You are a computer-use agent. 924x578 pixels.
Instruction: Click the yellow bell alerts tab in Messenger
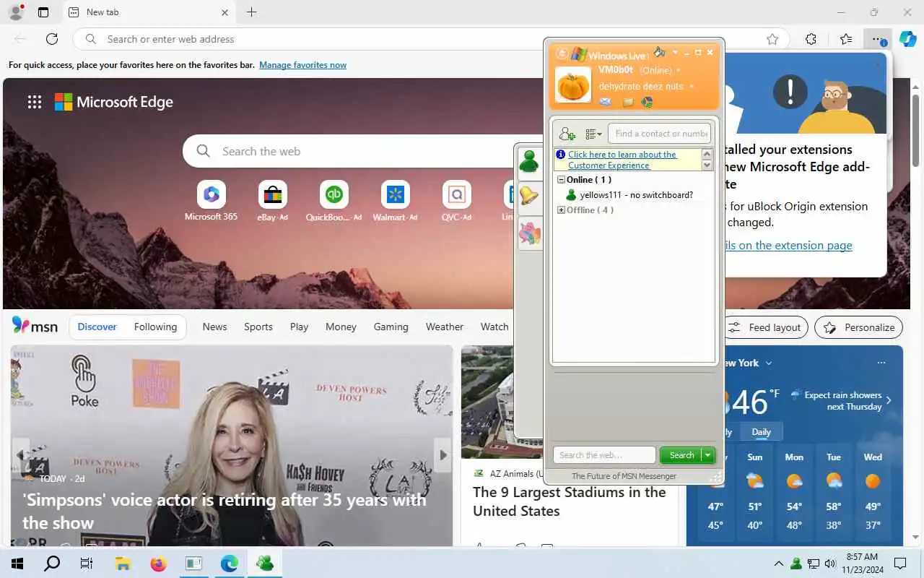(529, 197)
